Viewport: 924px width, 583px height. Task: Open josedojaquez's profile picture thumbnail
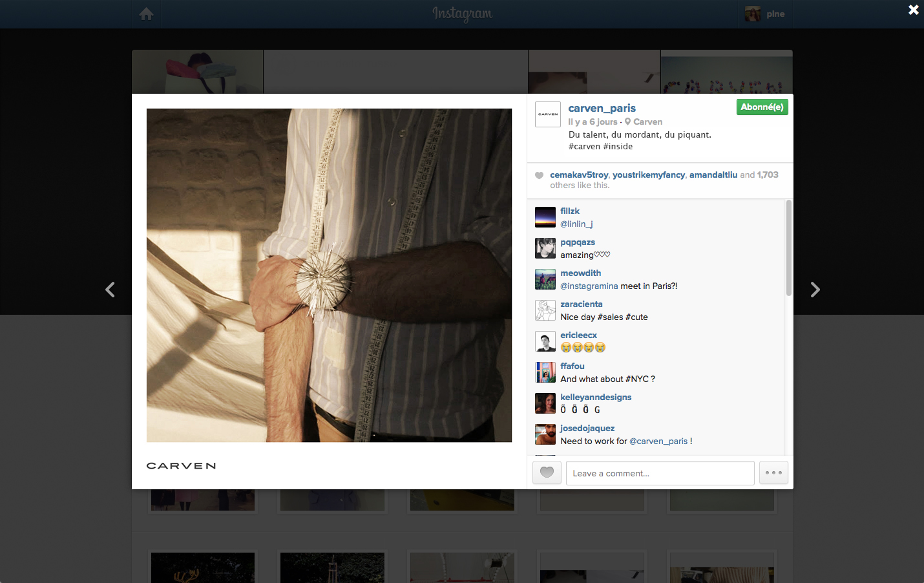(545, 434)
